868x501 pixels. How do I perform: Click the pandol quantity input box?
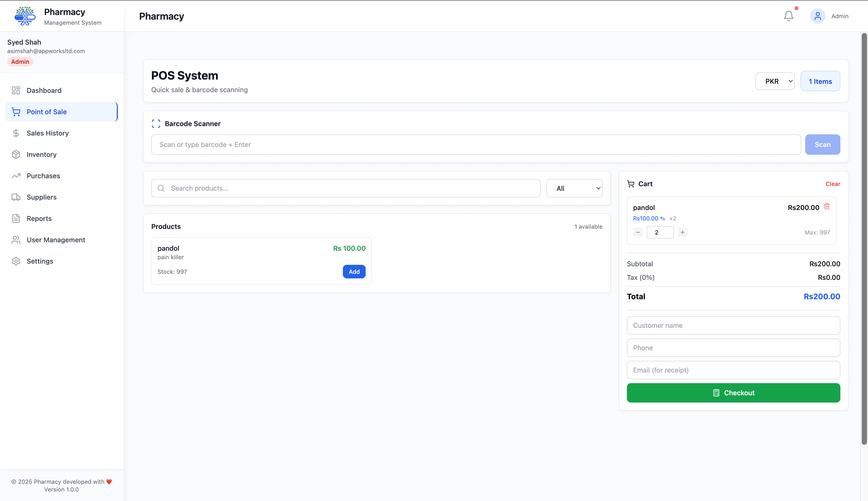point(660,233)
